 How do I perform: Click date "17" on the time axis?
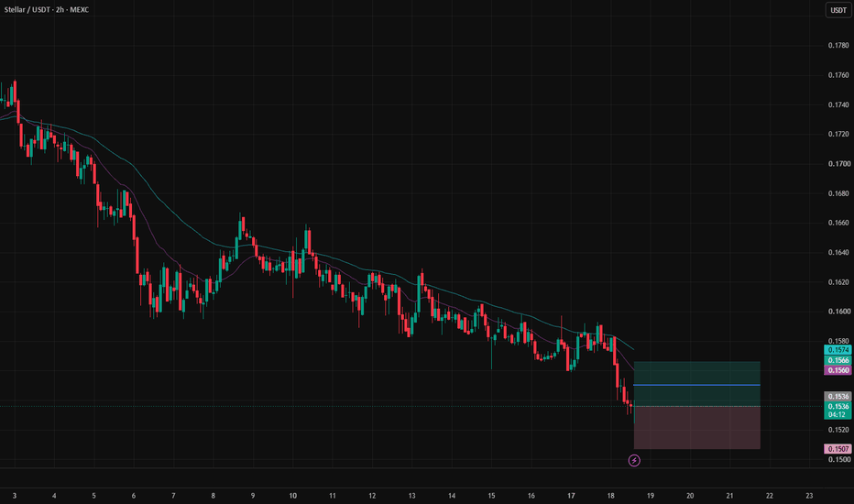(571, 496)
